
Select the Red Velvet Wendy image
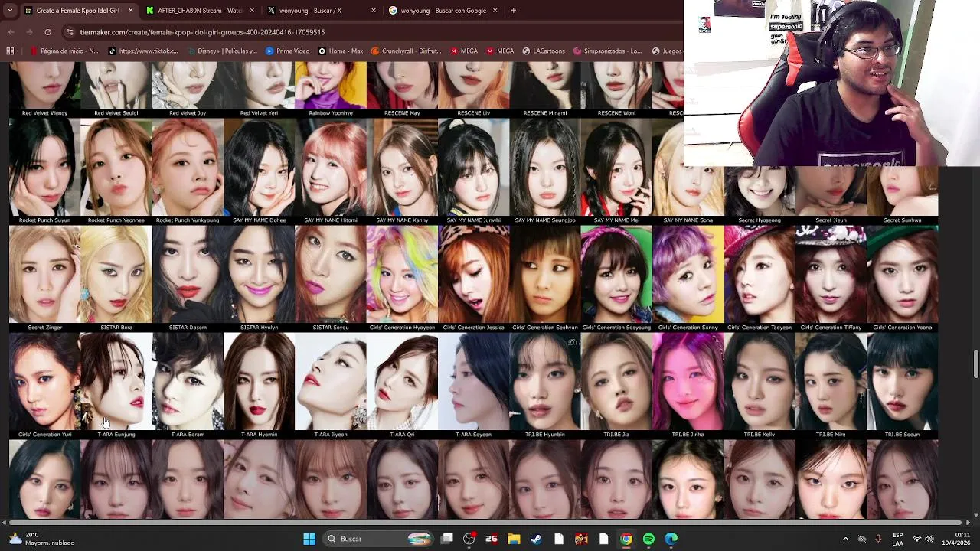[x=44, y=86]
